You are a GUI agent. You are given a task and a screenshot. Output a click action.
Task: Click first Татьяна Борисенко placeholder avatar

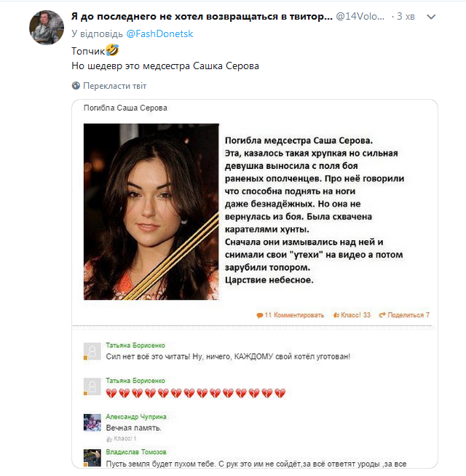click(92, 351)
